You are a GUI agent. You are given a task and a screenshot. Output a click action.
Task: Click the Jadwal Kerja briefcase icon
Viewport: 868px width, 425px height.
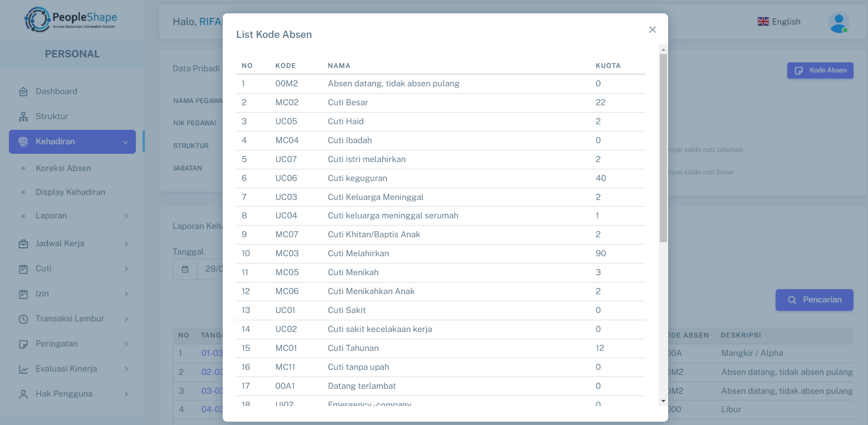(23, 243)
